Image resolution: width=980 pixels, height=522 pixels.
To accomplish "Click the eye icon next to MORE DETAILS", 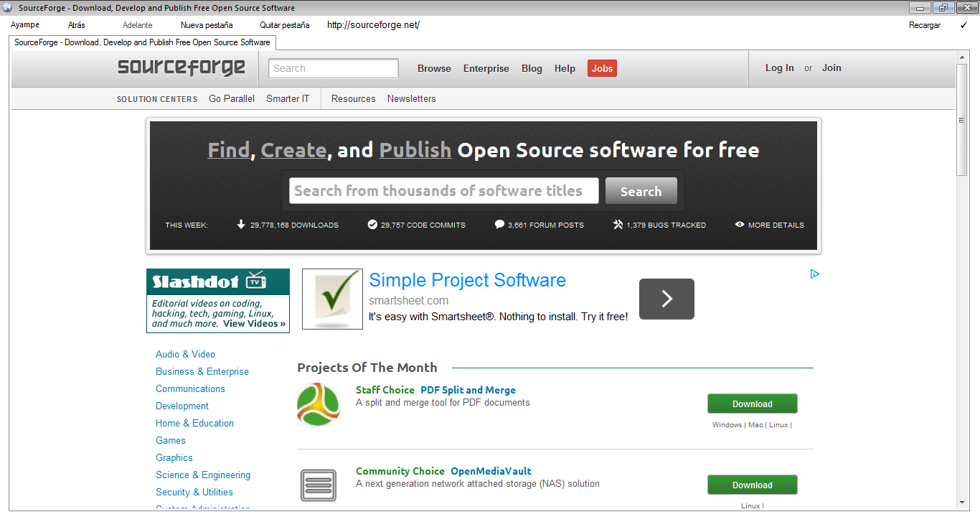I will tap(740, 225).
